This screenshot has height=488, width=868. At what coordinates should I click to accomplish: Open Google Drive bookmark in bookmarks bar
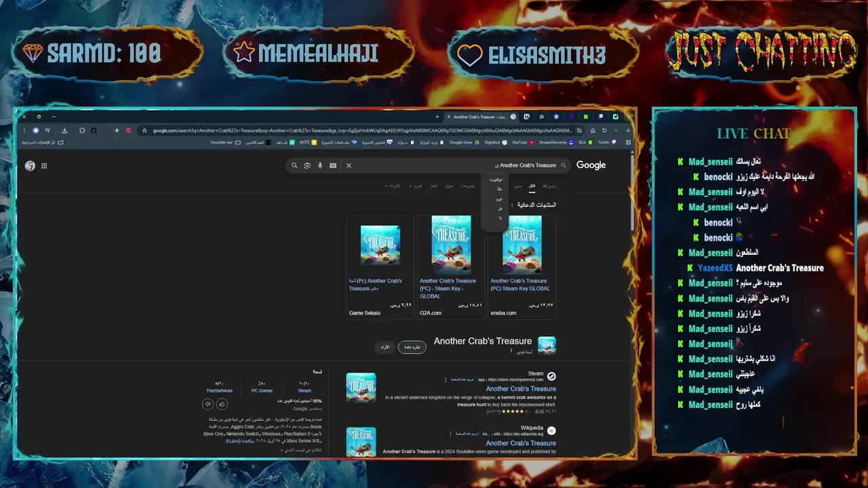click(x=465, y=142)
